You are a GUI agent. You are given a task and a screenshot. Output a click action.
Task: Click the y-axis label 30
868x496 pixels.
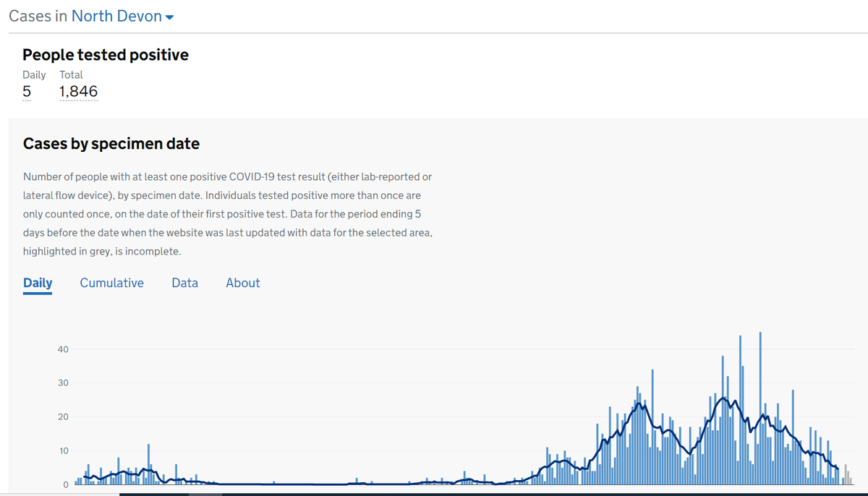[x=63, y=382]
